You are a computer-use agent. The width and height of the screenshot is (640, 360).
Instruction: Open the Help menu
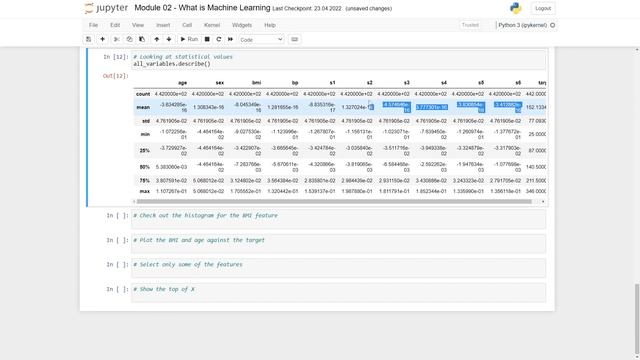point(270,25)
